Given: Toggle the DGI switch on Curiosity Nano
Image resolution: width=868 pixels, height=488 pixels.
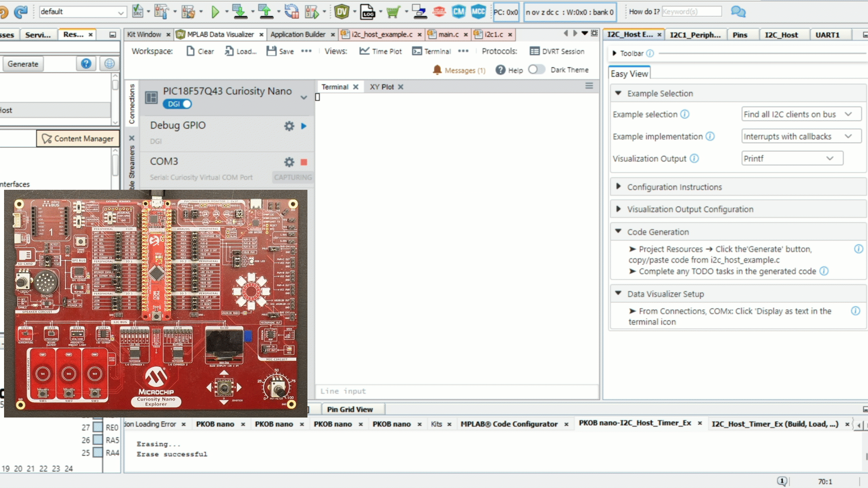Looking at the screenshot, I should [x=178, y=104].
